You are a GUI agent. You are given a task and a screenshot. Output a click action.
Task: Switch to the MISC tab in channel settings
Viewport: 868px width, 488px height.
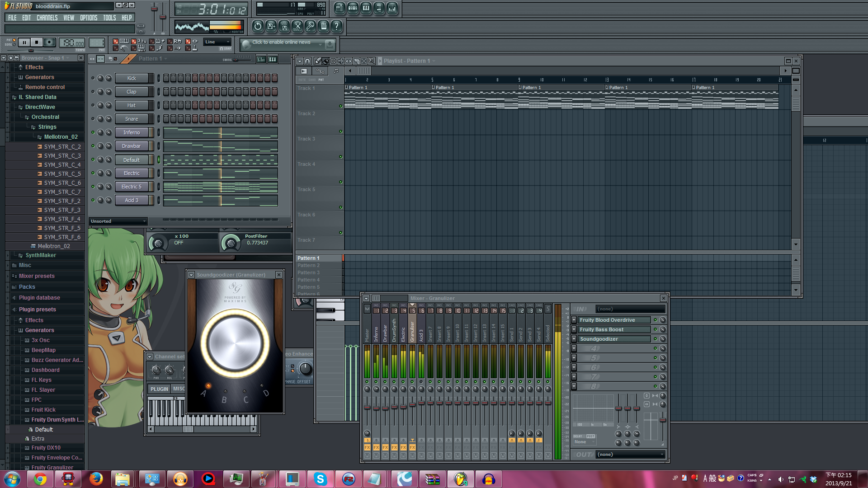click(179, 389)
